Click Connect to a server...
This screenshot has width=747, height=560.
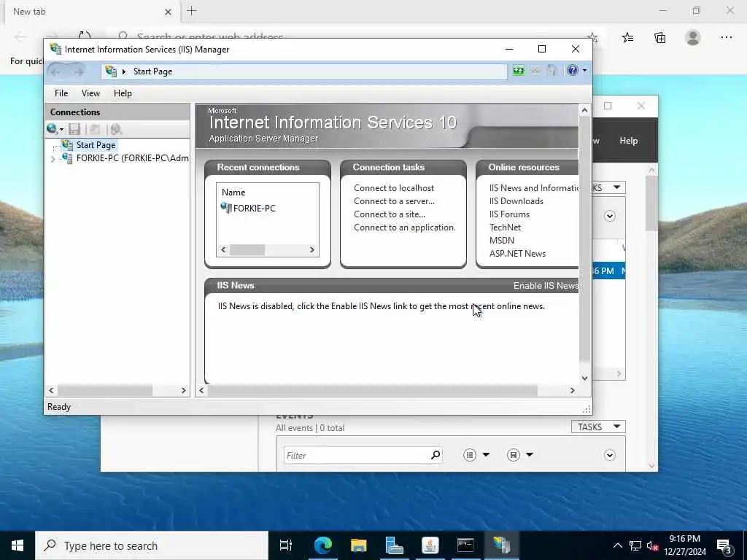[x=394, y=201]
